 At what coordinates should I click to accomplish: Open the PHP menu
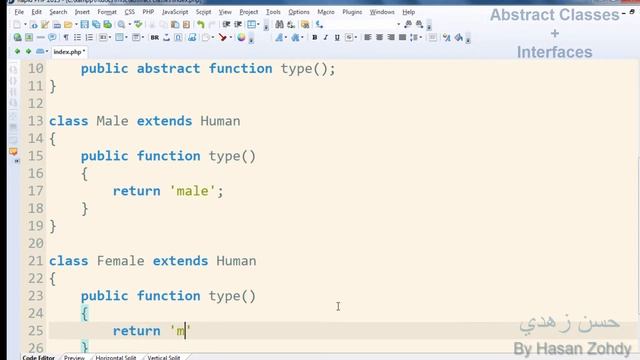[148, 12]
